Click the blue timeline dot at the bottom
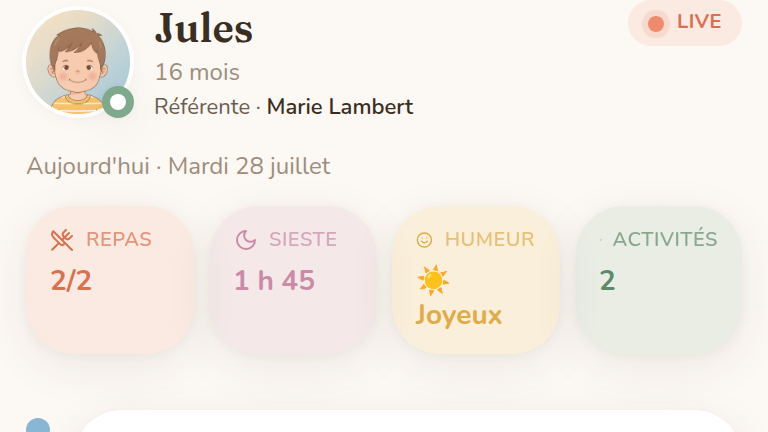 coord(38,426)
